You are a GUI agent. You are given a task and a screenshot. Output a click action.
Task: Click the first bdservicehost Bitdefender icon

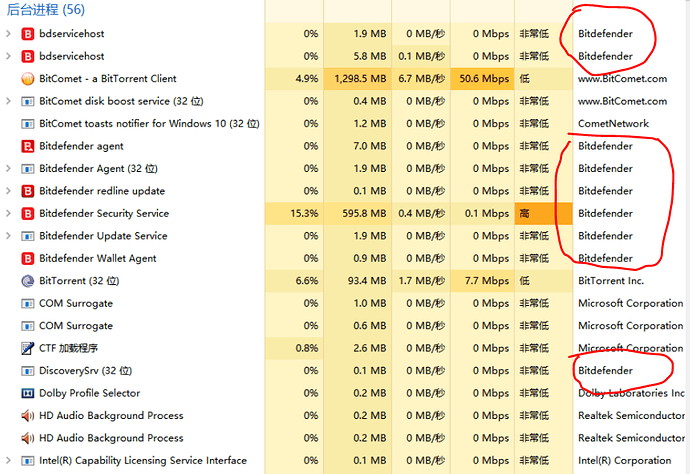[x=27, y=34]
